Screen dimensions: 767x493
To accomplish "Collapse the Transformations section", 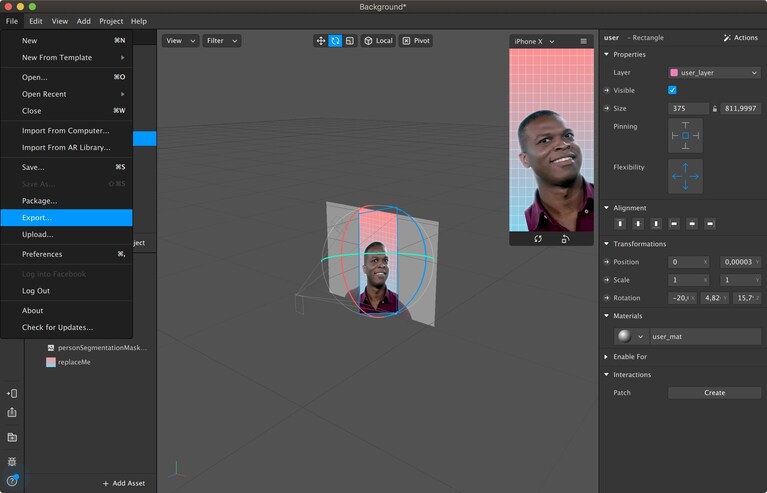I will pos(607,244).
